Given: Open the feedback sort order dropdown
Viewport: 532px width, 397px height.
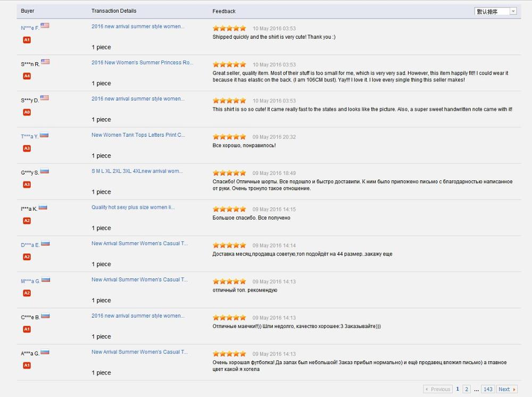Looking at the screenshot, I should pyautogui.click(x=495, y=11).
